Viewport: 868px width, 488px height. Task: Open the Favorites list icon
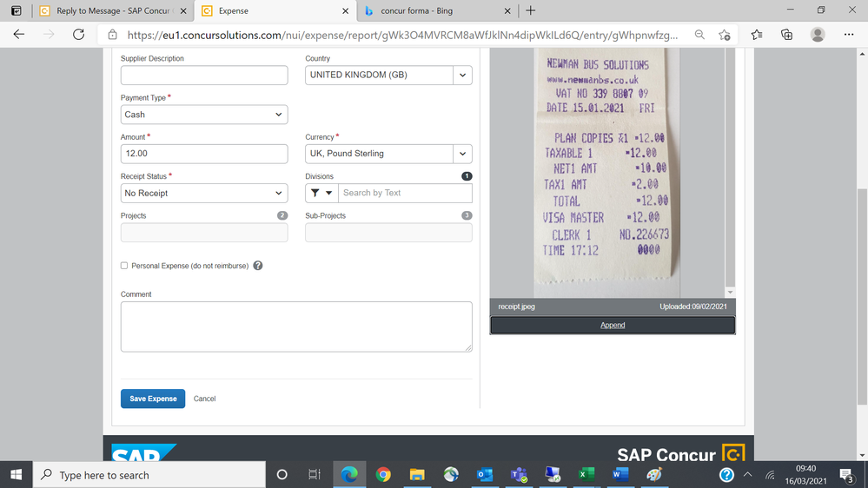tap(757, 35)
